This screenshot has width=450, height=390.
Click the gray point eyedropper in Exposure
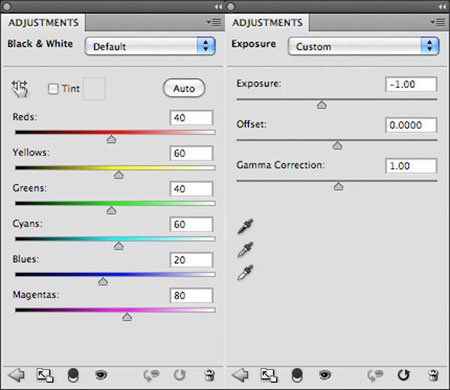click(245, 249)
